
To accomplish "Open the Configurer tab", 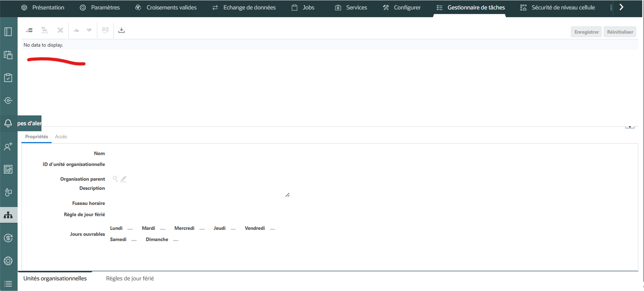I will (x=402, y=7).
